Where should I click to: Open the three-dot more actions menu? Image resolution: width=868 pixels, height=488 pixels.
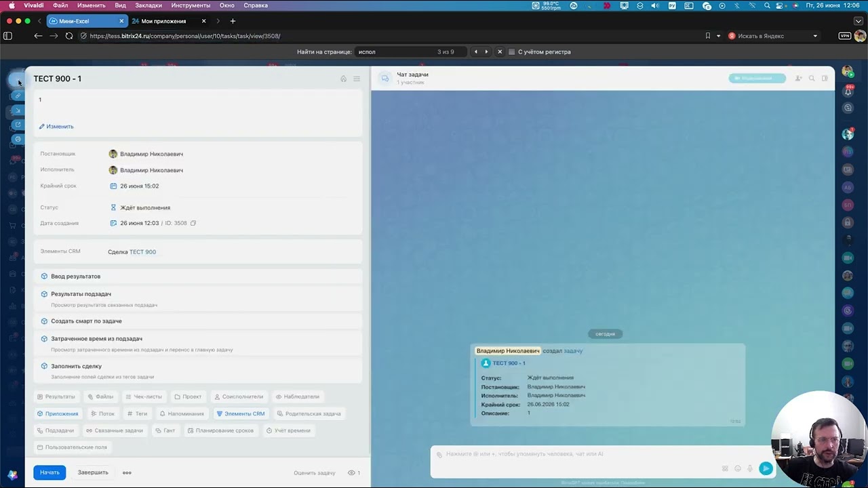(x=127, y=472)
